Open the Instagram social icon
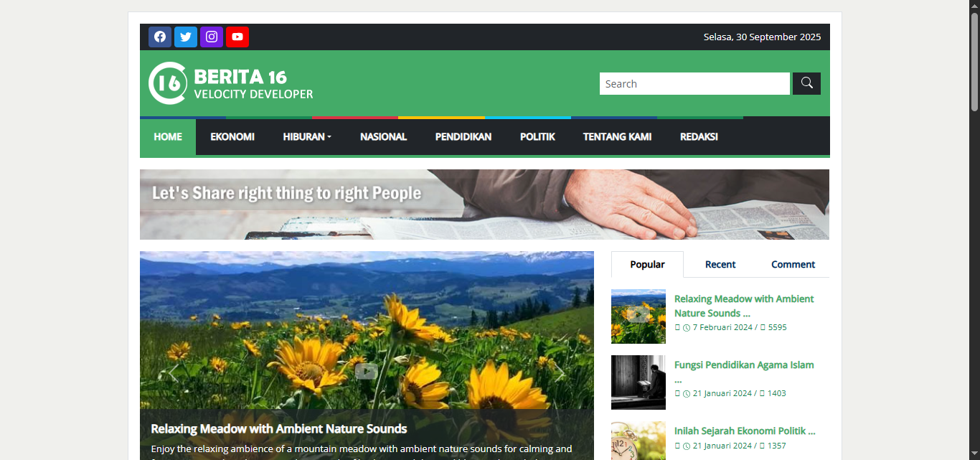The image size is (980, 460). [x=212, y=37]
